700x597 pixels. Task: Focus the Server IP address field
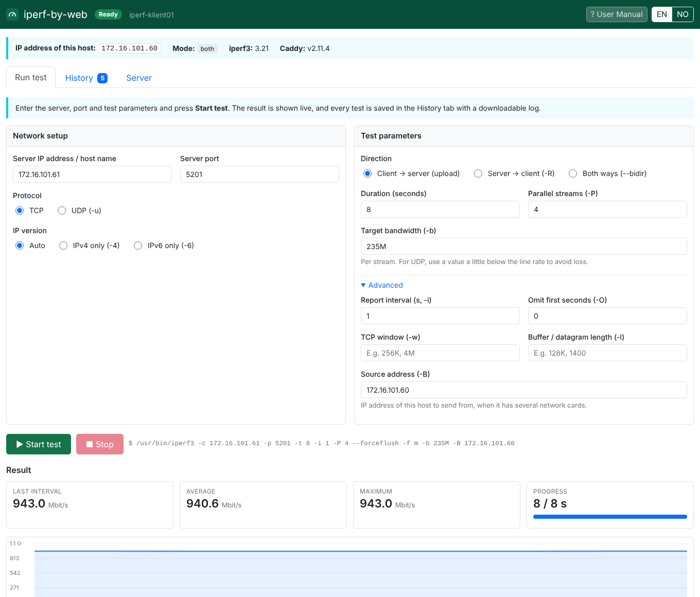click(92, 174)
